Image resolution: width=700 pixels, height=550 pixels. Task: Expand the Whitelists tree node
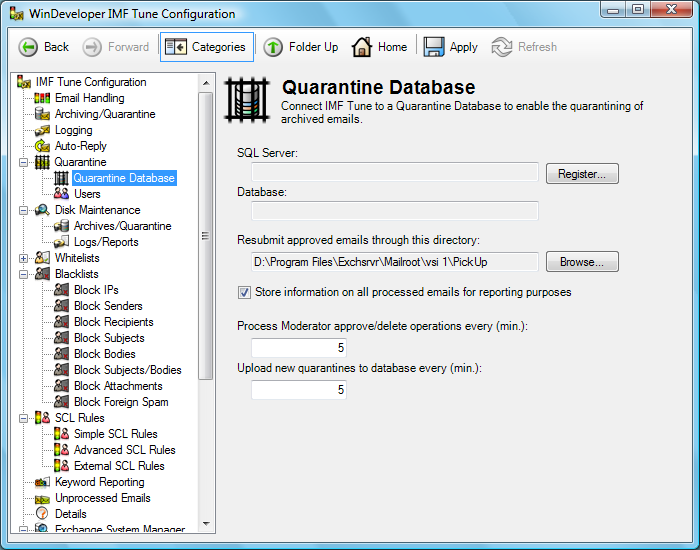tap(23, 258)
